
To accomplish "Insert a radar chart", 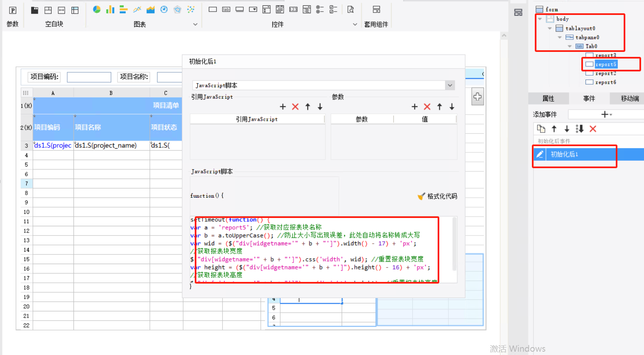I will point(177,9).
